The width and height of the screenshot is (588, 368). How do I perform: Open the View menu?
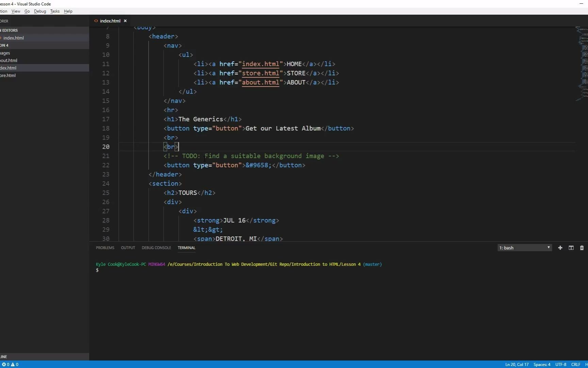click(16, 11)
